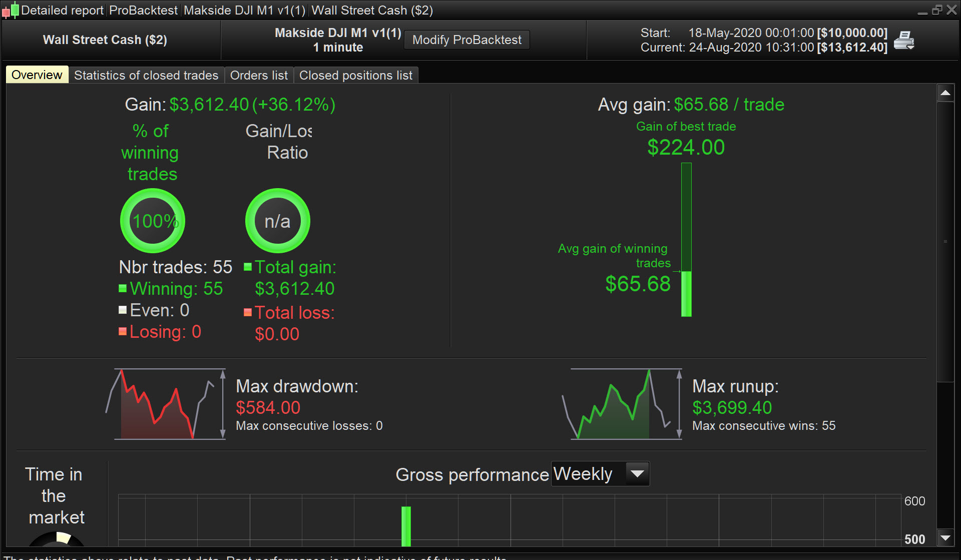Viewport: 961px width, 560px height.
Task: Click the green Winning legend square
Action: point(123,288)
